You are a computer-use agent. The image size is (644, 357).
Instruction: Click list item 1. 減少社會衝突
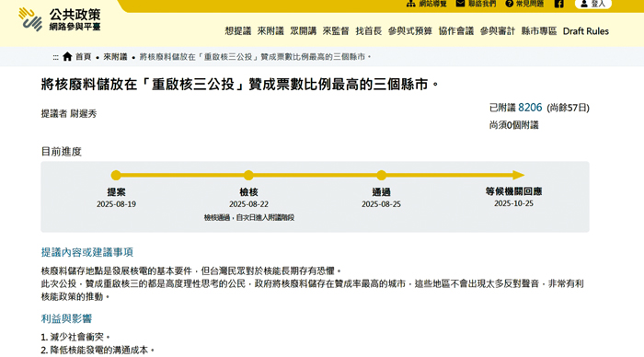pos(75,338)
